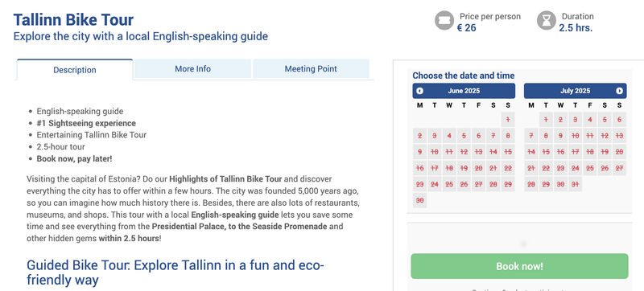Click the next month arrow on July 2025

click(x=619, y=91)
